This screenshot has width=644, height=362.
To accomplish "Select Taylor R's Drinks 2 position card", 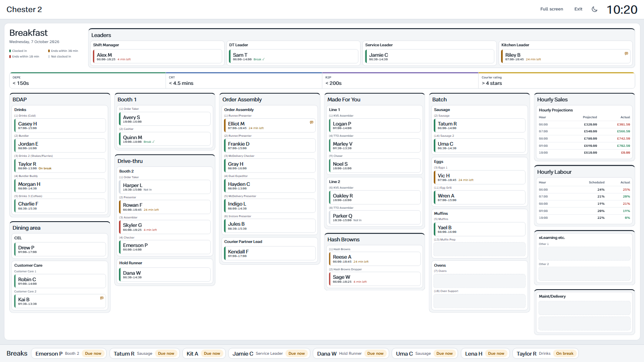I will (60, 166).
